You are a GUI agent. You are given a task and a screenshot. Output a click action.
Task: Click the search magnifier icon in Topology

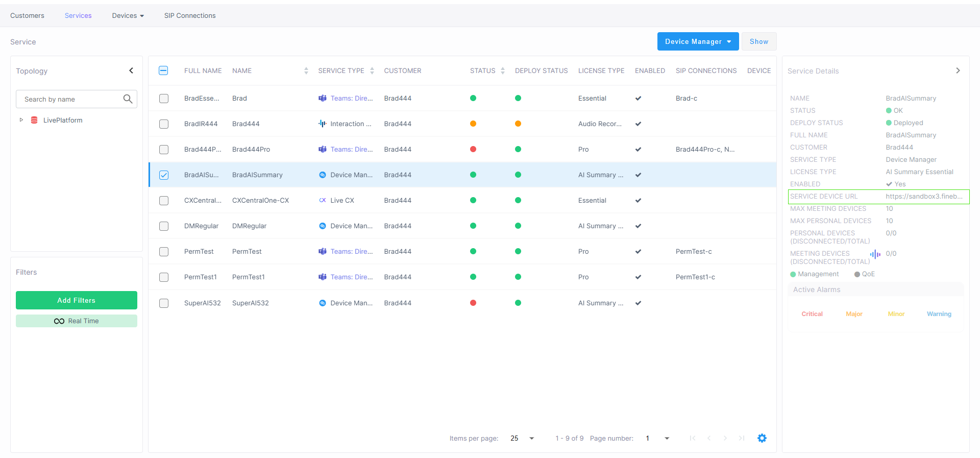128,99
